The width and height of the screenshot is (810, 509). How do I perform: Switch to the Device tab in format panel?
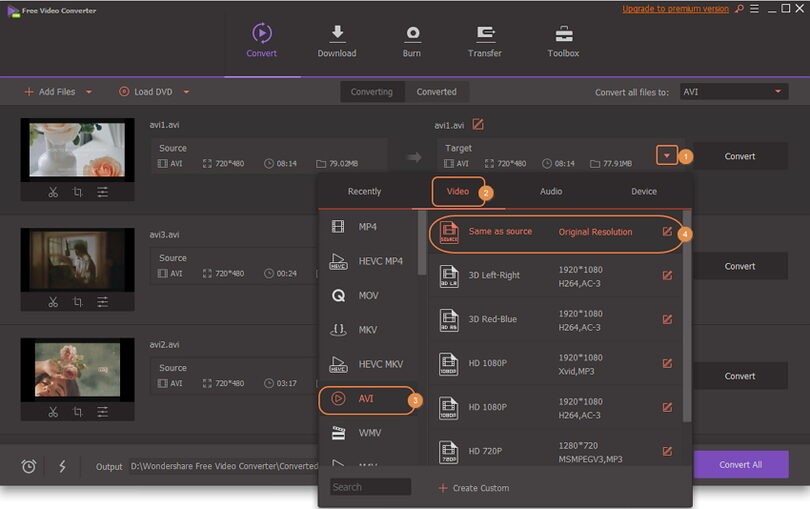(x=644, y=191)
